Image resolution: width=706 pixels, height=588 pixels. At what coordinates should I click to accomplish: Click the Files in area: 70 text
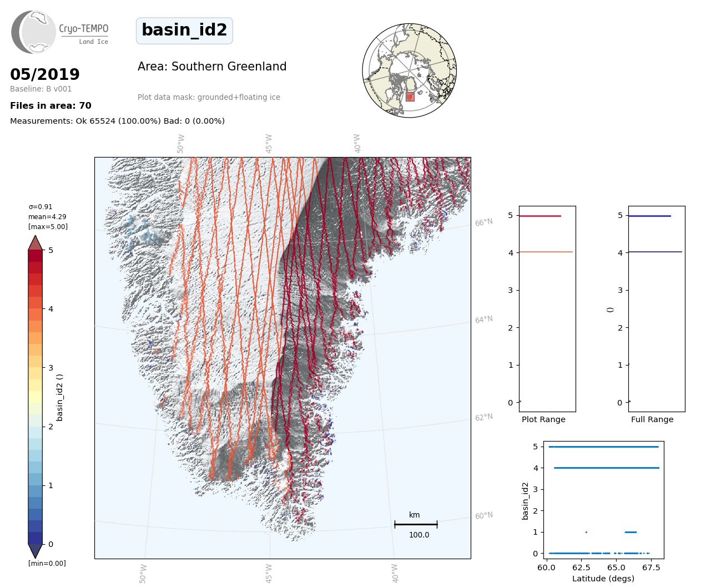pyautogui.click(x=51, y=106)
